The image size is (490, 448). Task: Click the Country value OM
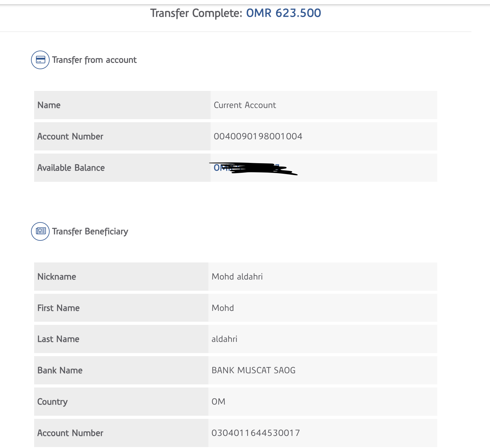pos(218,402)
